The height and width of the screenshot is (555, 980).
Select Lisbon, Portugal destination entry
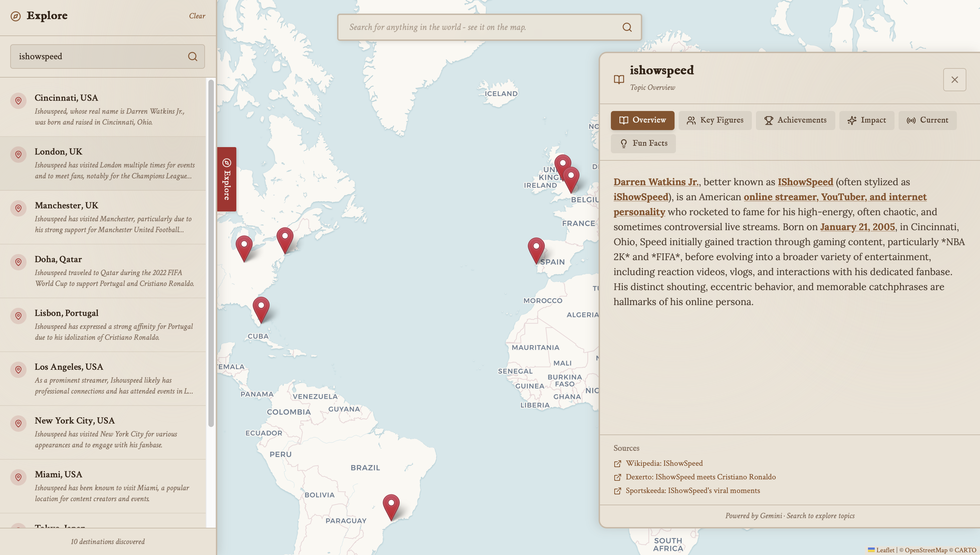coord(103,324)
